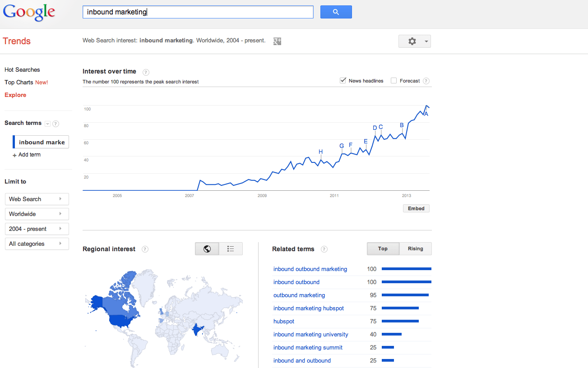Viewport: 588px width, 368px height.
Task: Open help icon next to Regional interest
Action: 145,249
